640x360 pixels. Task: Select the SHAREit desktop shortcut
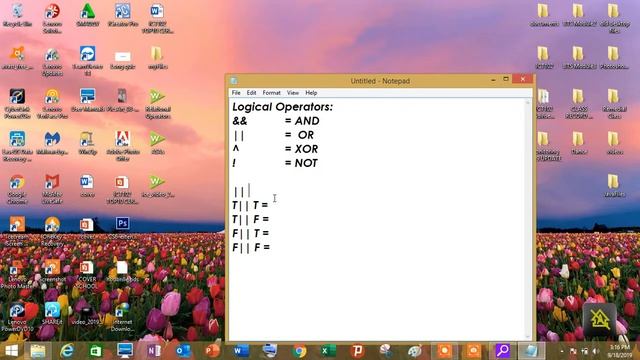[x=52, y=313]
